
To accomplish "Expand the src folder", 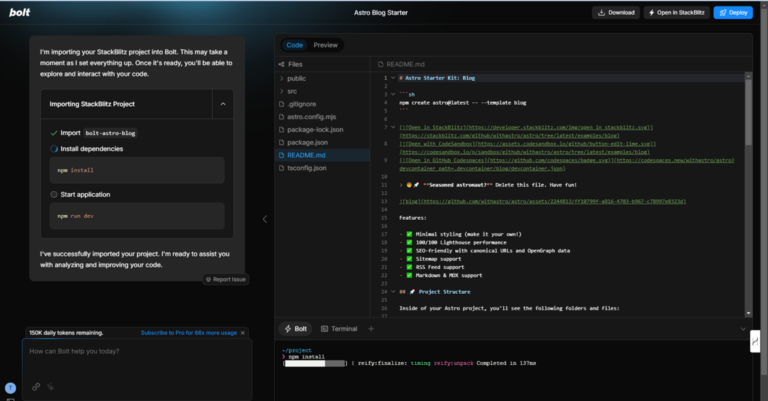I will (x=323, y=91).
